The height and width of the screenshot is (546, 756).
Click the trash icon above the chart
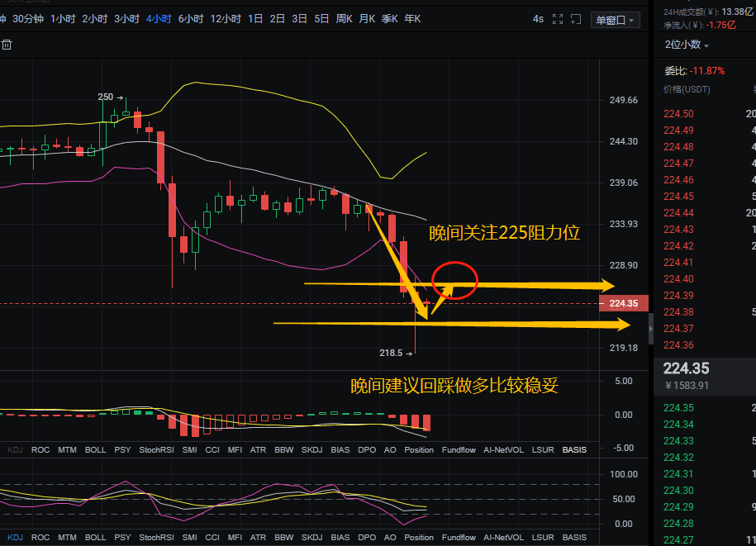point(7,45)
